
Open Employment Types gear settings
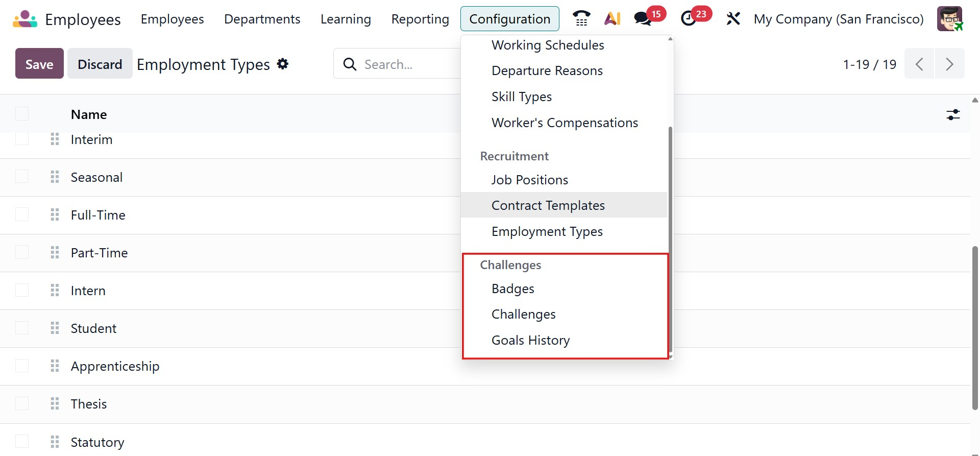[x=283, y=64]
